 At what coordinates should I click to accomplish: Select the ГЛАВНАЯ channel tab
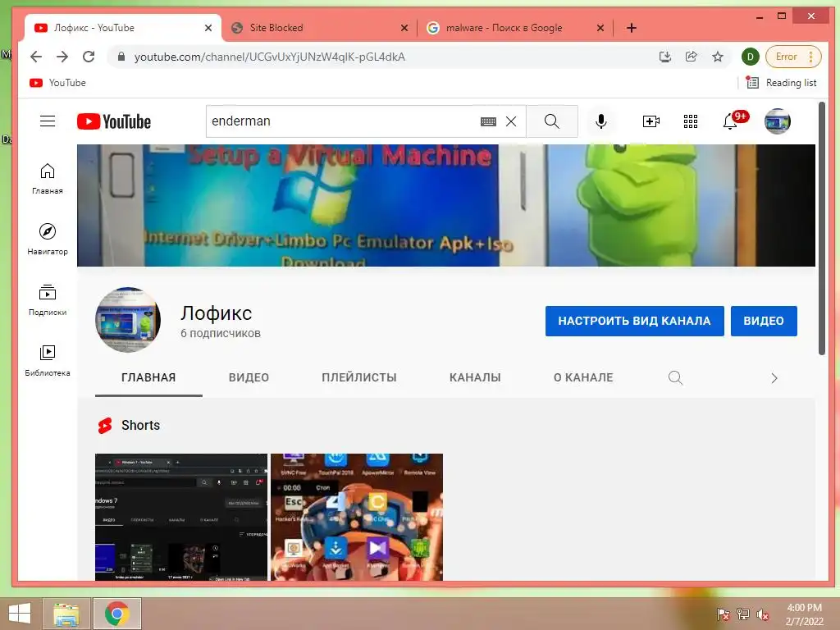(148, 377)
